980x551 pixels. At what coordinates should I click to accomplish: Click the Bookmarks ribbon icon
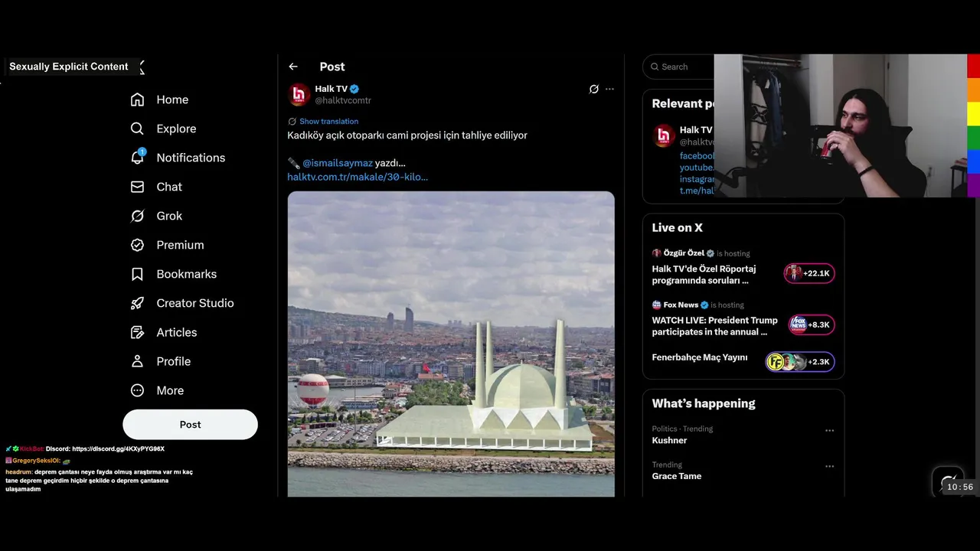(x=137, y=274)
